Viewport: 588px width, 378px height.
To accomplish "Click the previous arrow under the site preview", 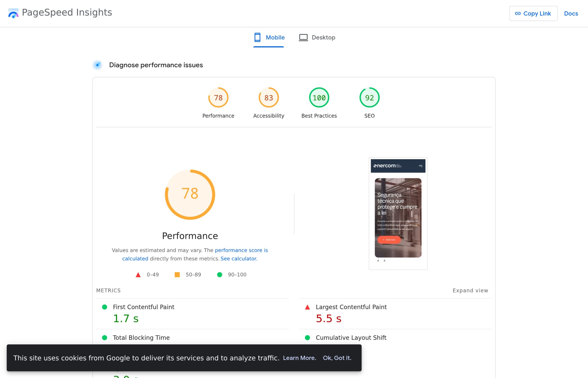I will [378, 261].
